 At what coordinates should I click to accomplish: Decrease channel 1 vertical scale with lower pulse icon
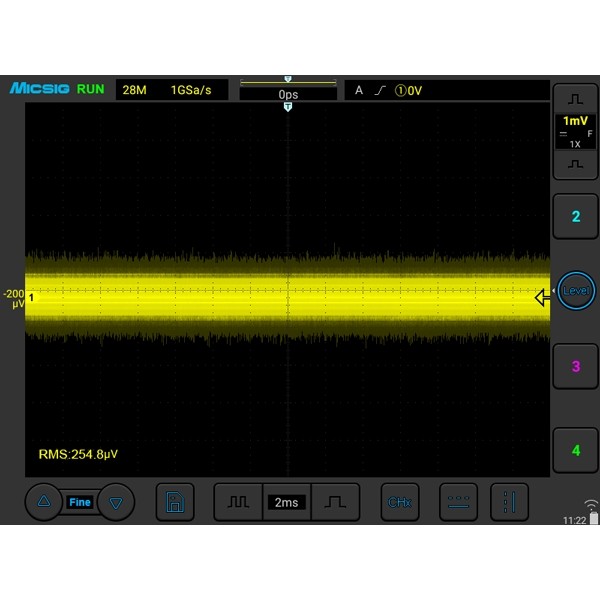coord(575,164)
